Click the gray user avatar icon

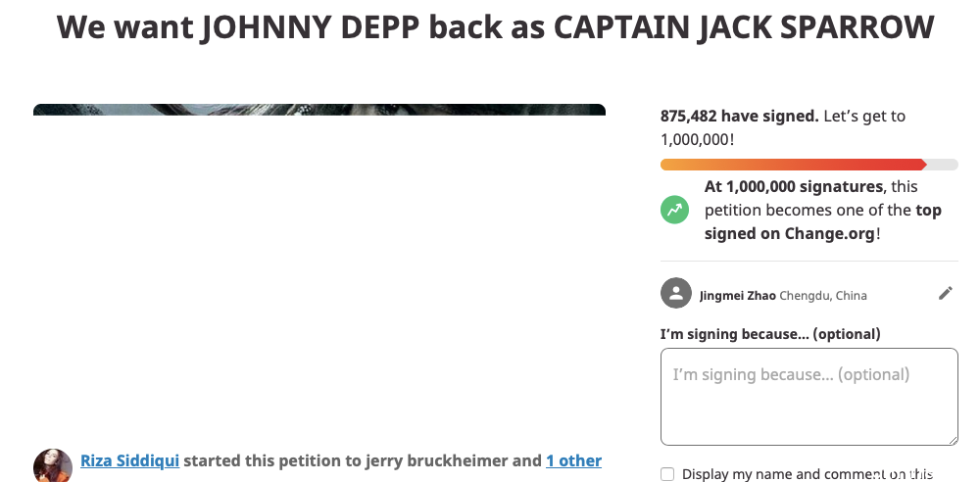coord(675,294)
